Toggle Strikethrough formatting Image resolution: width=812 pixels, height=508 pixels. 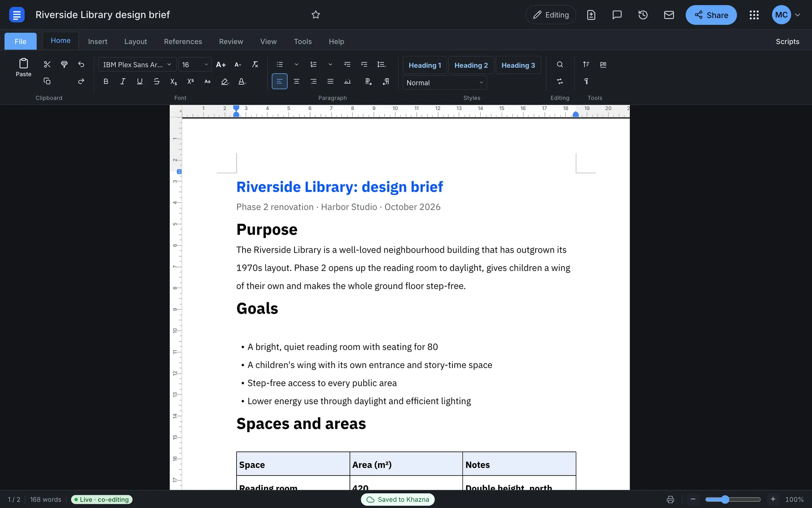point(156,81)
